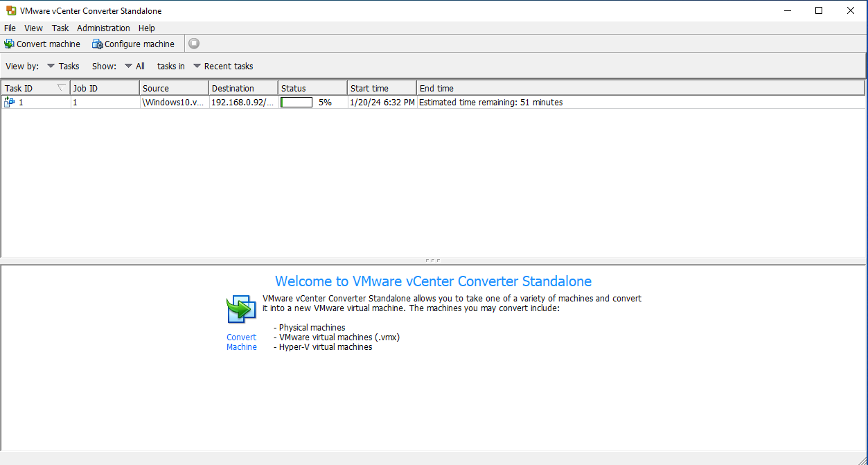Click the Welcome to VMware vCenter Converter Standalone heading
Screen dimensions: 868x465
coord(433,281)
